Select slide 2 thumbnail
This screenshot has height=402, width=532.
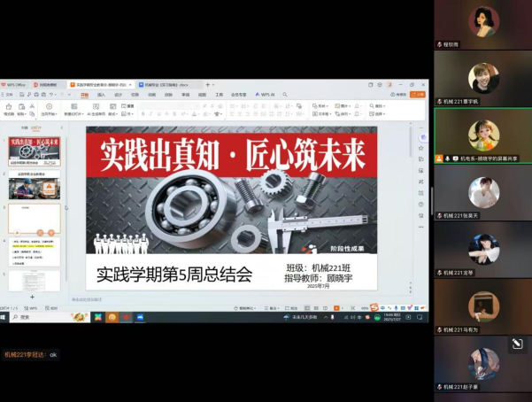click(34, 189)
